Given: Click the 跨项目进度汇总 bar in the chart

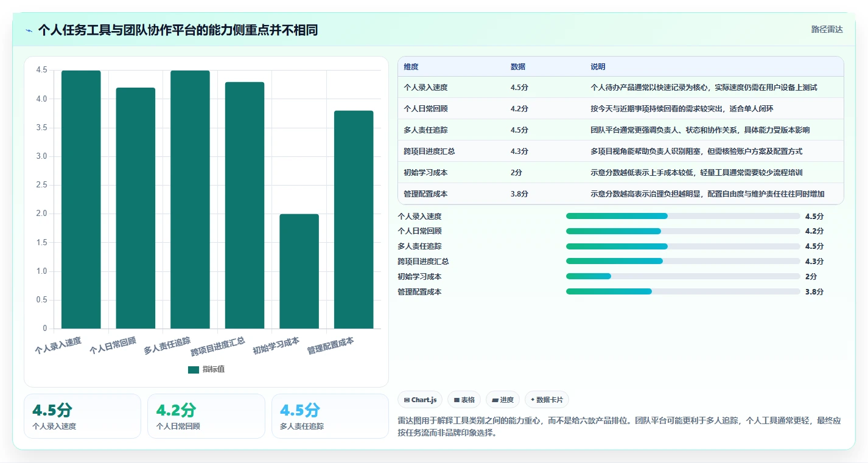Looking at the screenshot, I should click(x=245, y=205).
